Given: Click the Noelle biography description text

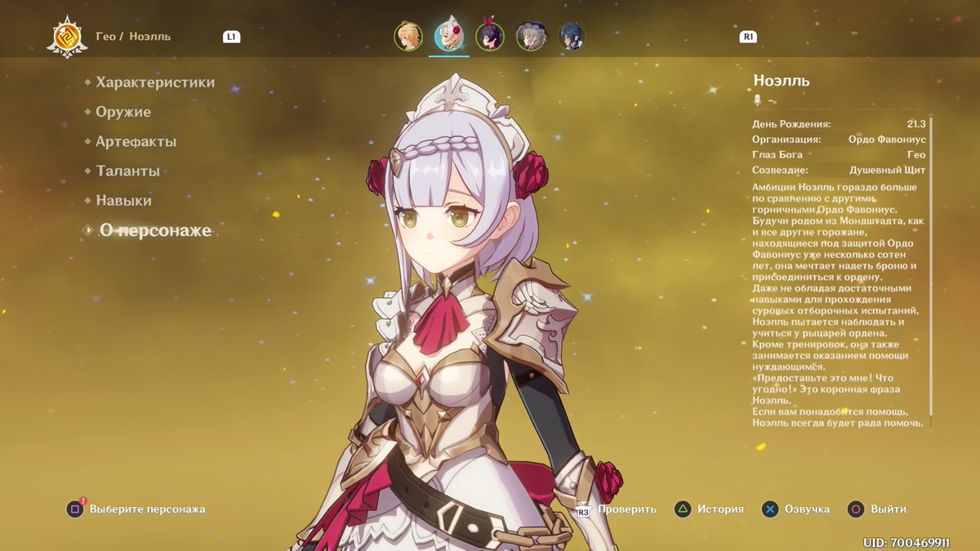Looking at the screenshot, I should click(x=838, y=305).
